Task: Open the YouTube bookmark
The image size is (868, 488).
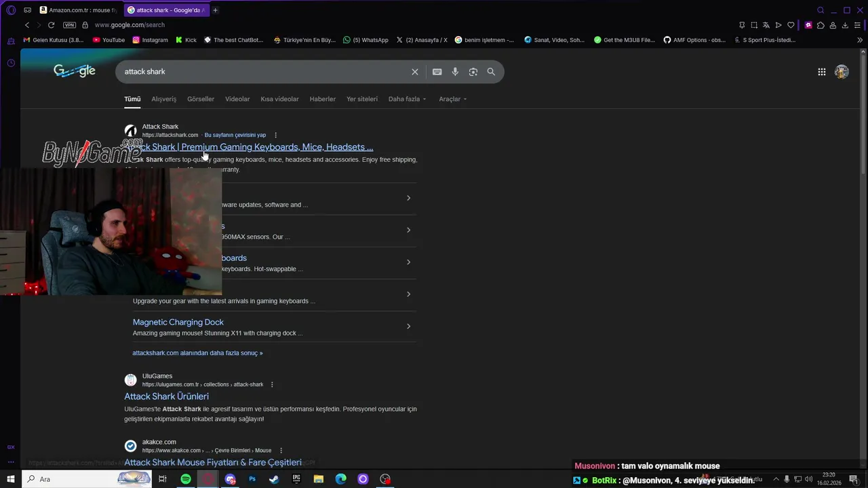Action: point(108,40)
